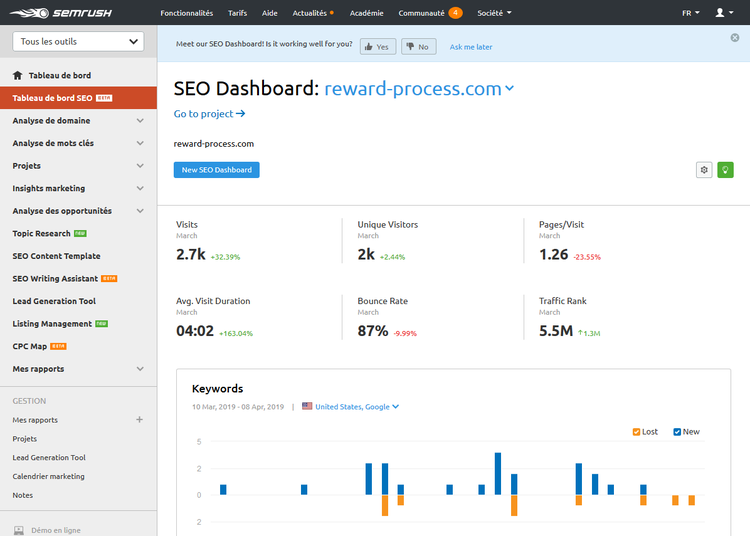750x536 pixels.
Task: Click the Ask me later link
Action: [x=471, y=47]
